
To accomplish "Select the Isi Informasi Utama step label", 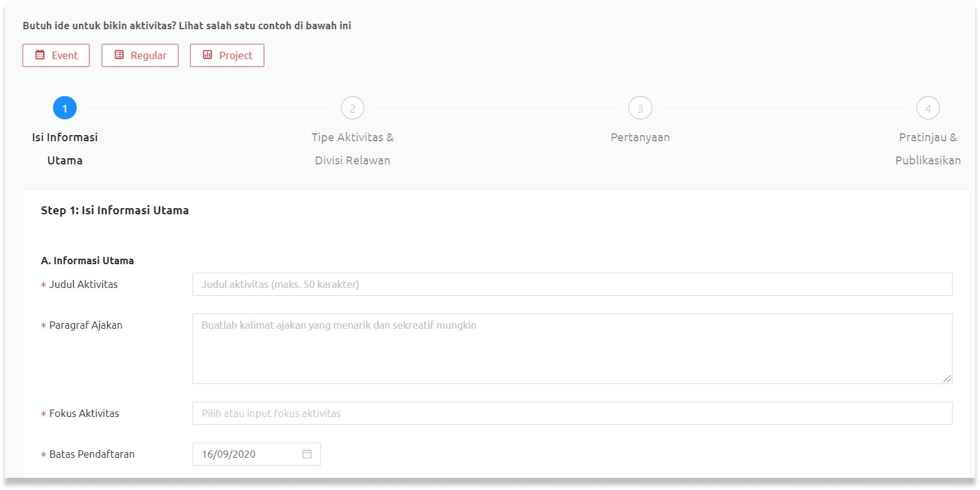I will click(x=65, y=149).
